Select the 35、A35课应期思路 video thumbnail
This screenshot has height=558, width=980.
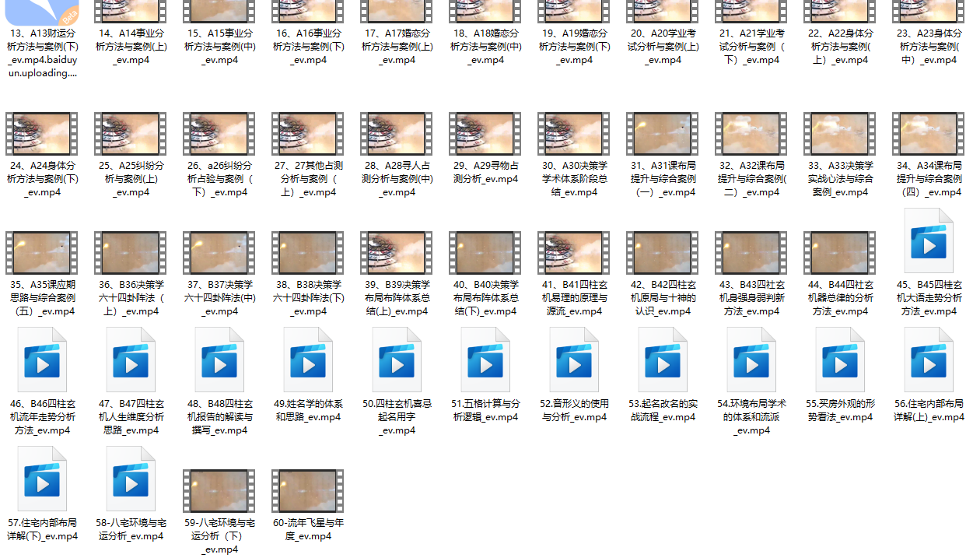tap(41, 252)
